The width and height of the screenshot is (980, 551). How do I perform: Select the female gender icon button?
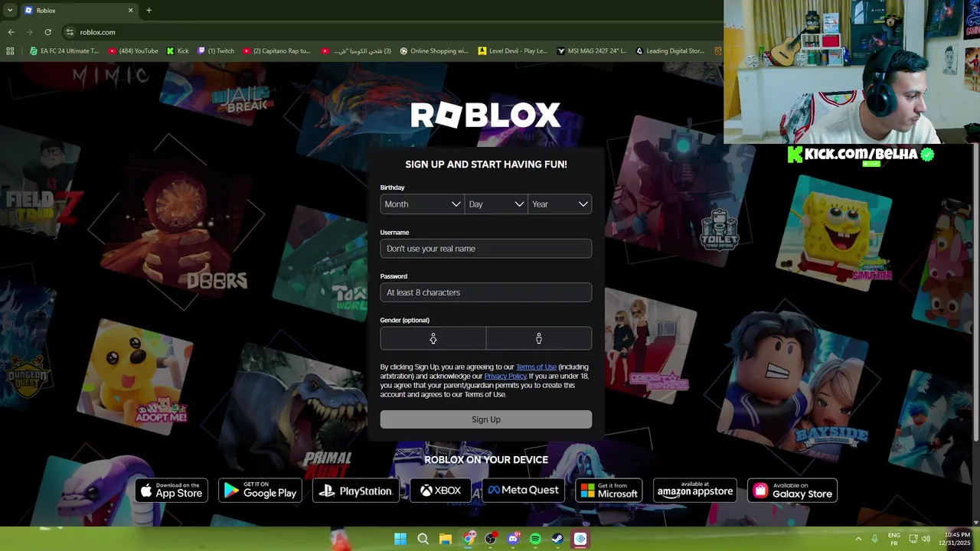433,338
